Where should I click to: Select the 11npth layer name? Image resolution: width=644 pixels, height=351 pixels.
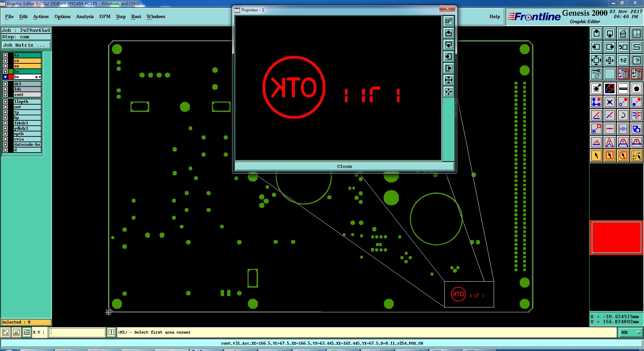click(27, 102)
